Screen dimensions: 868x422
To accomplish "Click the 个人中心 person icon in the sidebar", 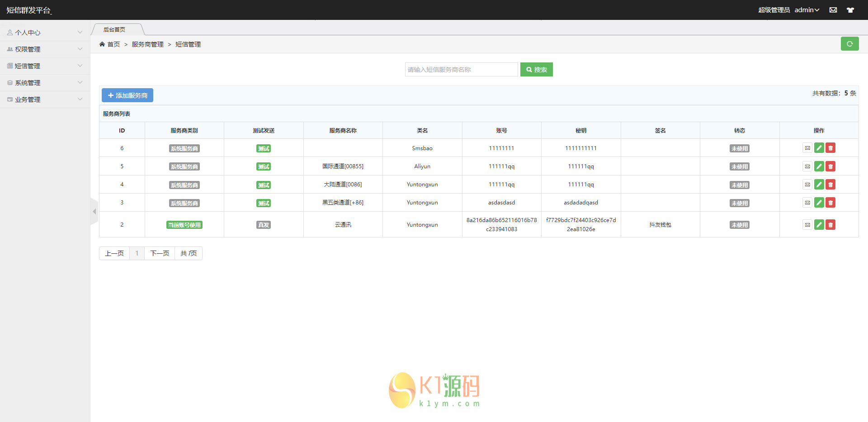I will (x=10, y=33).
